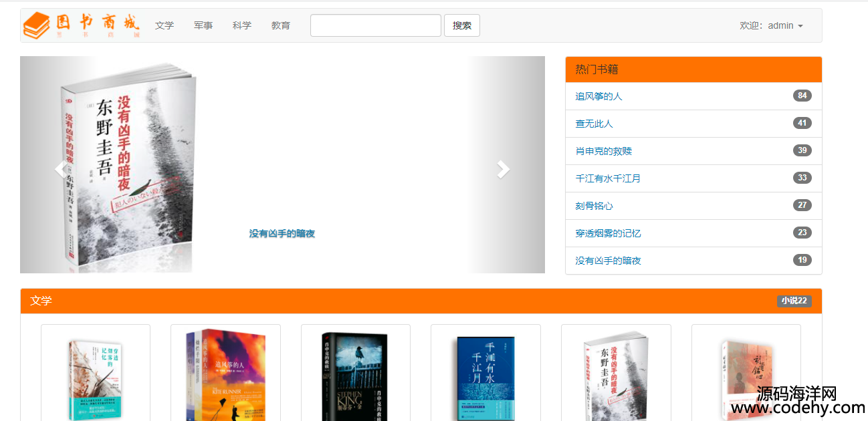868x421 pixels.
Task: Click the 文学 section heading on orange bar
Action: (x=41, y=301)
